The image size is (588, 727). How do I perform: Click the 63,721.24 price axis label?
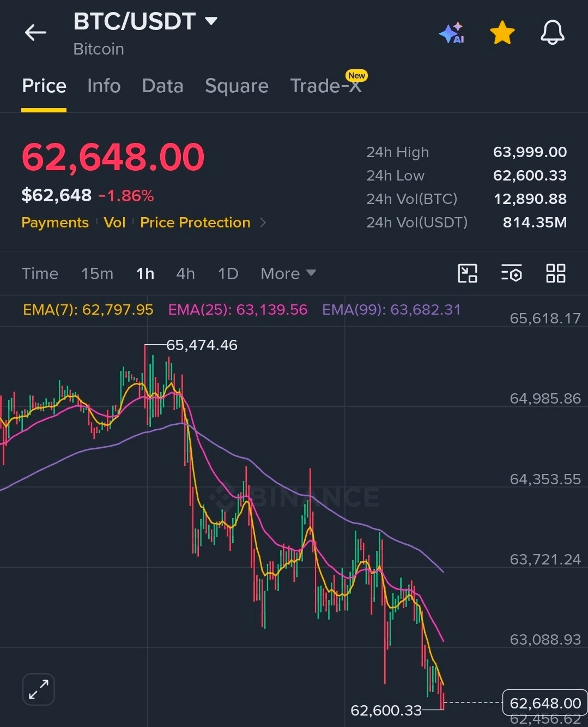(545, 560)
